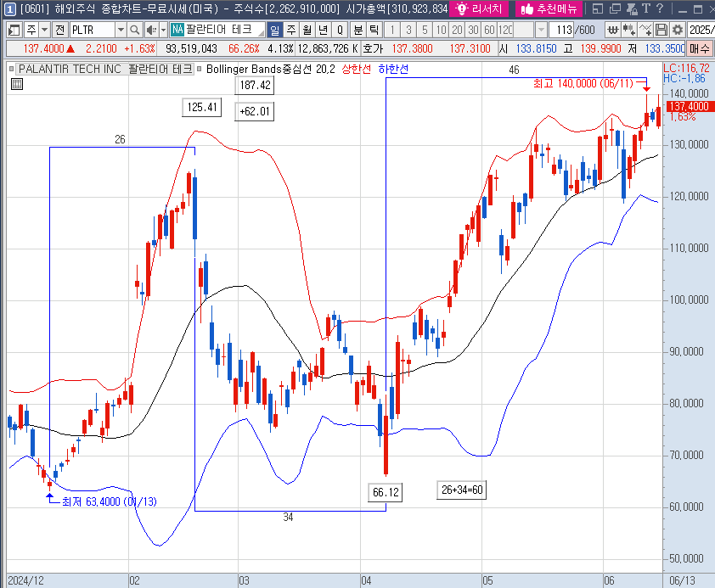The height and width of the screenshot is (588, 715).
Task: Click the 매수 buy button
Action: [x=700, y=48]
